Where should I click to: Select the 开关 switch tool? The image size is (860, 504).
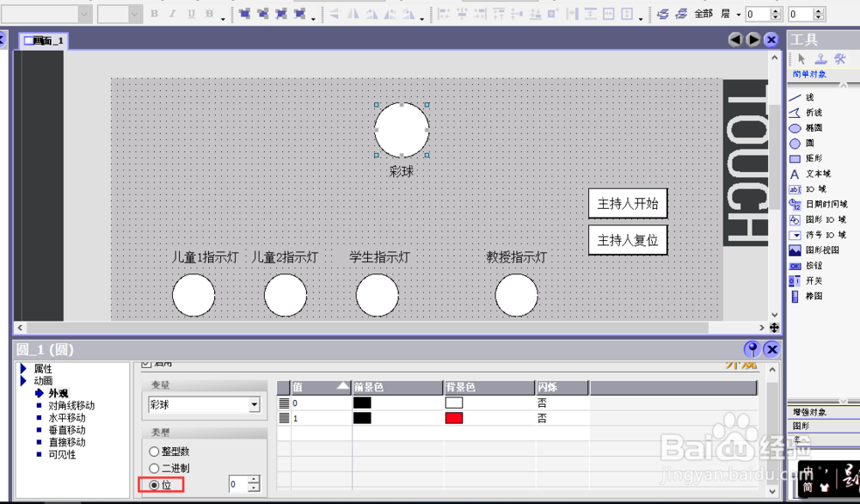click(805, 280)
